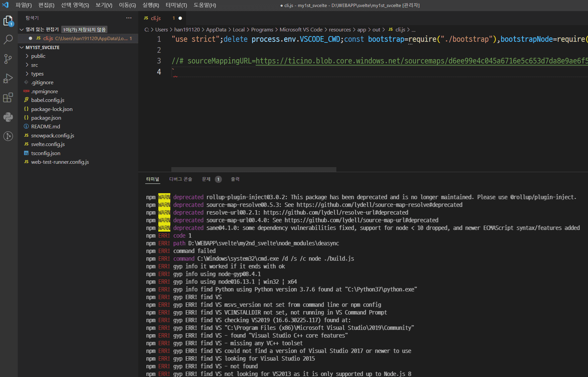Screen dimensions: 588x377
Task: Open the Extensions view icon
Action: tap(8, 98)
